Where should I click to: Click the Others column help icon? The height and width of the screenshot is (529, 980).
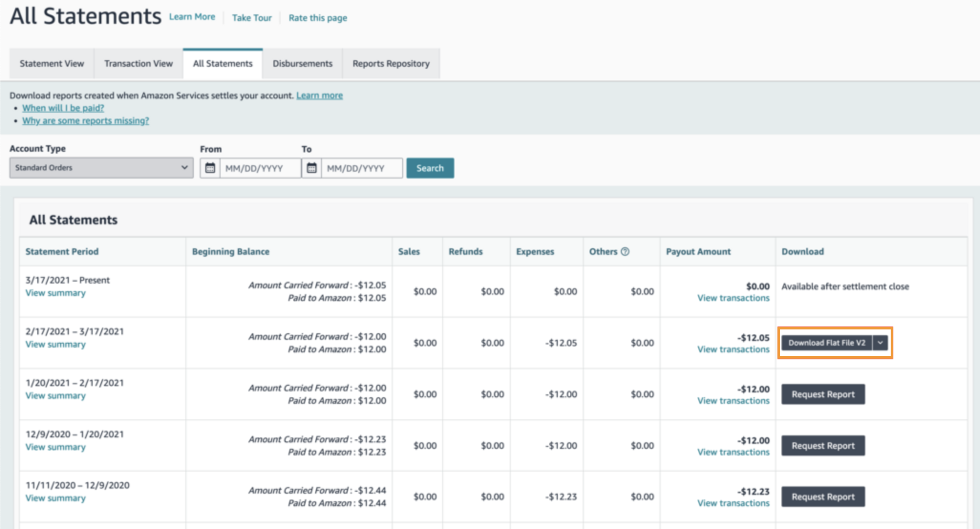(625, 252)
